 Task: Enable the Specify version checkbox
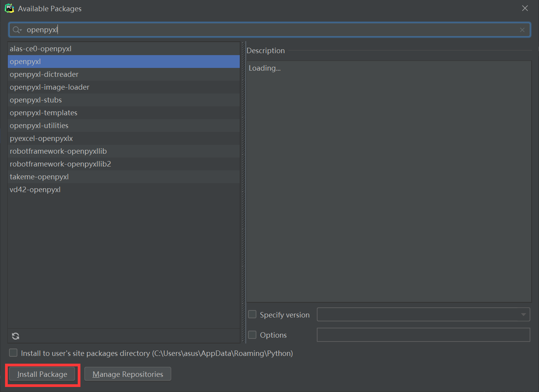pyautogui.click(x=252, y=314)
